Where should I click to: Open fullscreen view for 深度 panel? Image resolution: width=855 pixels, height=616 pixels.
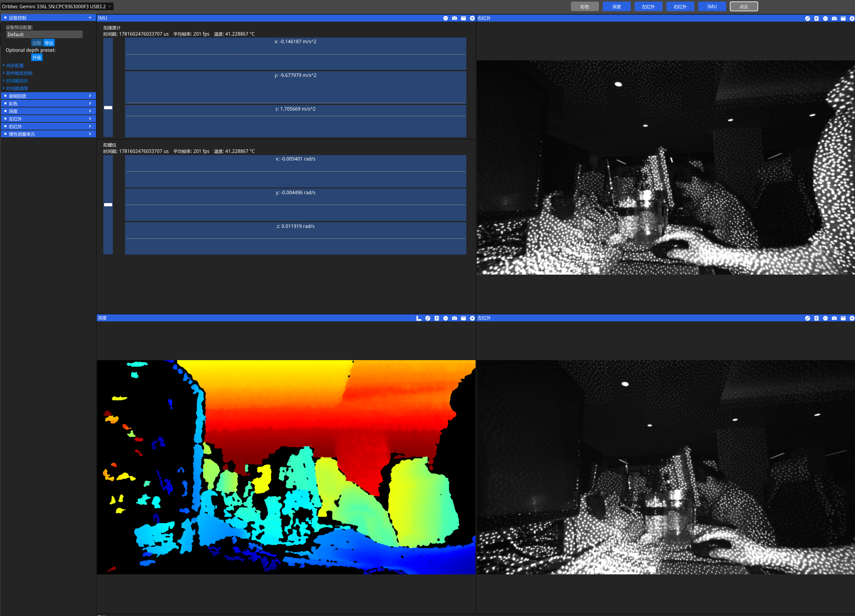[x=428, y=318]
